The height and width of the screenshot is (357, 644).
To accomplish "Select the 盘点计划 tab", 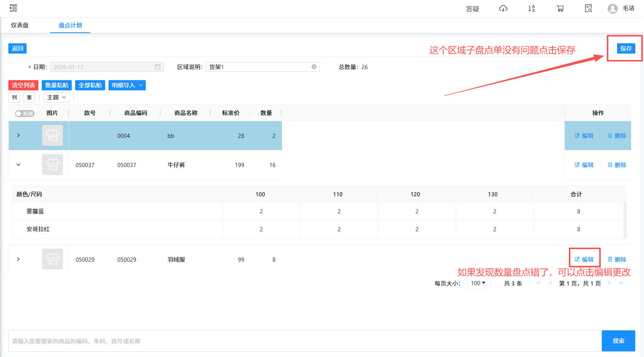I will tap(70, 25).
